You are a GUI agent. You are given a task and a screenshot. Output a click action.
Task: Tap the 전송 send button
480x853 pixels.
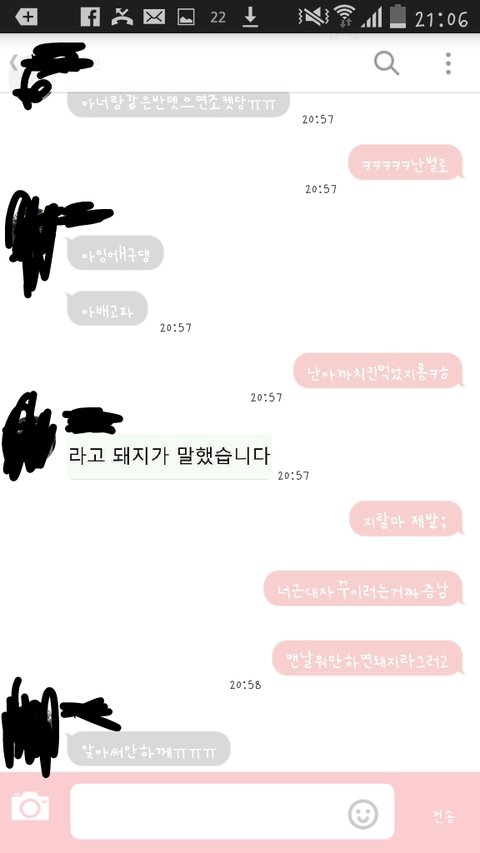[444, 816]
